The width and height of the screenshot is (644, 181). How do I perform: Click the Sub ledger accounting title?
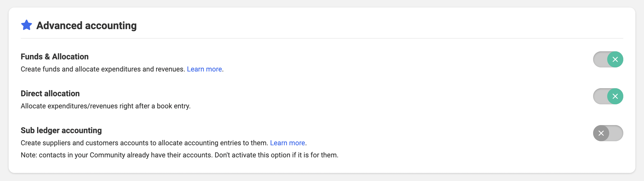tap(61, 130)
